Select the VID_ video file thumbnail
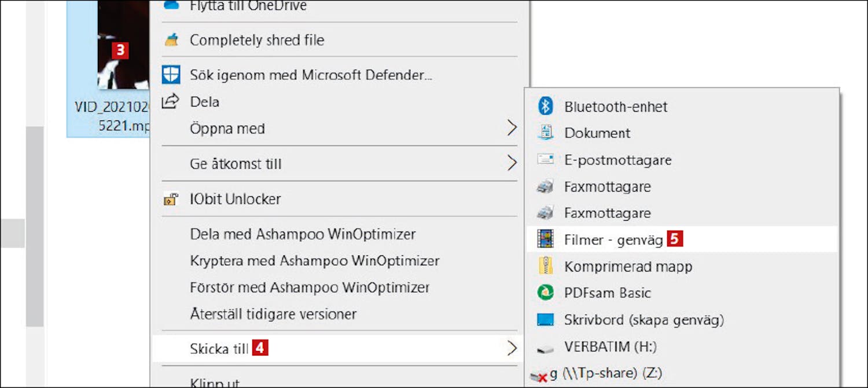The height and width of the screenshot is (388, 868). (x=123, y=45)
